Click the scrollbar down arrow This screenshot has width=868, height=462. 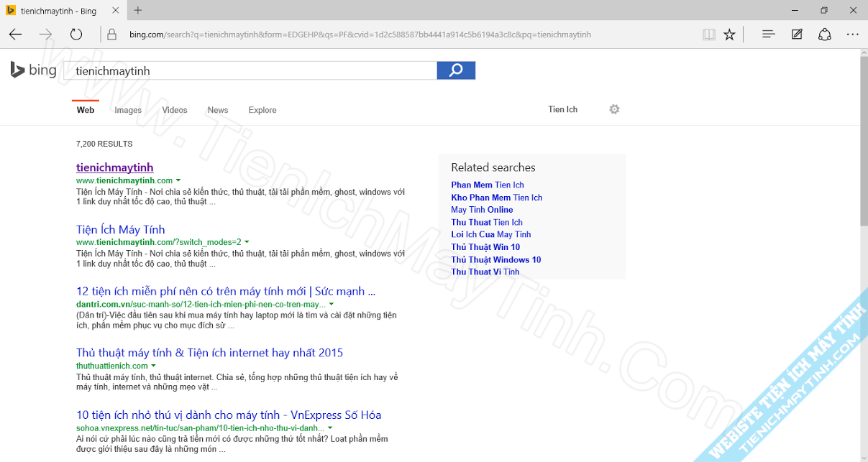[863, 456]
